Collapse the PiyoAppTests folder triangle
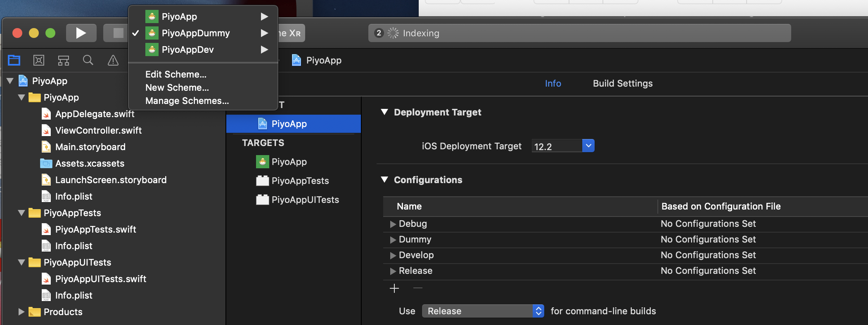The width and height of the screenshot is (868, 325). click(x=21, y=213)
